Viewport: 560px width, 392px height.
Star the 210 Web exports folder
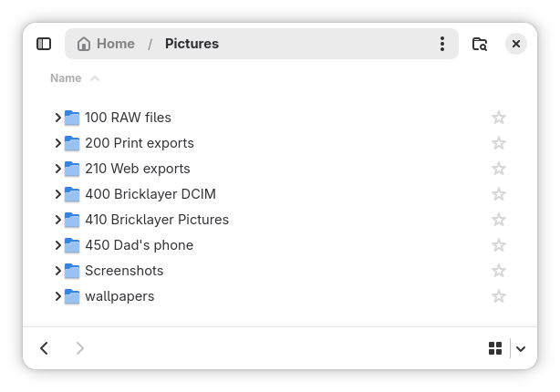(499, 169)
